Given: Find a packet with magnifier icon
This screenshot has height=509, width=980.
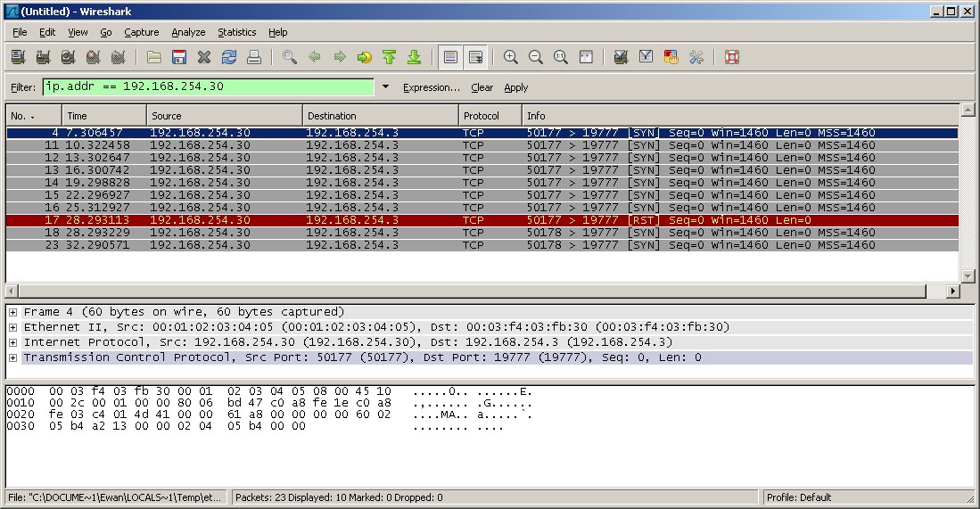Looking at the screenshot, I should click(x=290, y=57).
